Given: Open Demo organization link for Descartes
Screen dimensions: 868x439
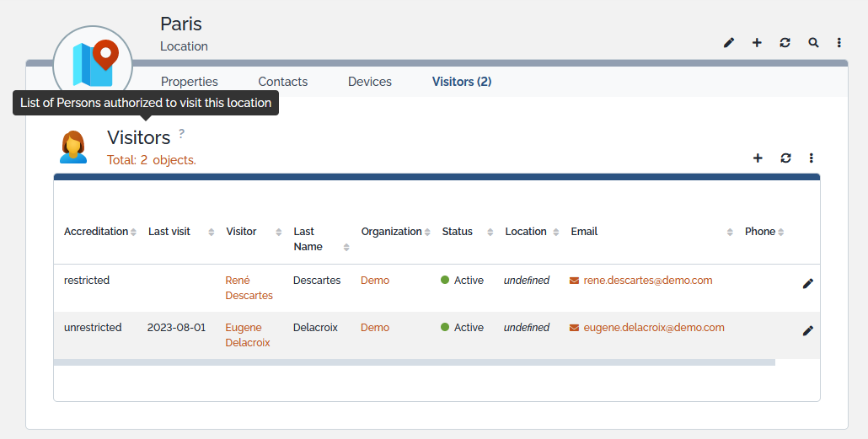Looking at the screenshot, I should [x=375, y=281].
